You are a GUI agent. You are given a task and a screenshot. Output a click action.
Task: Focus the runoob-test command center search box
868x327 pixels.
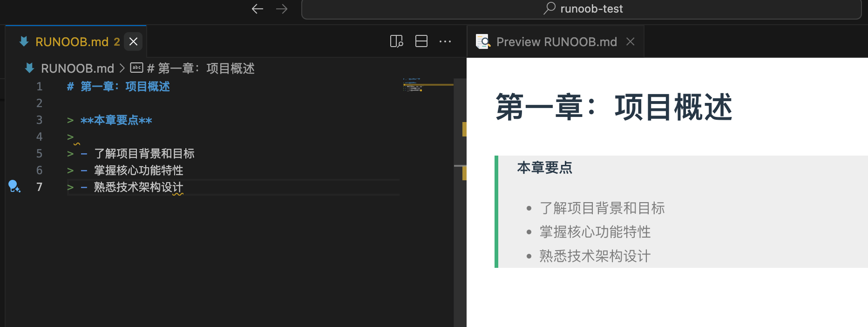(581, 9)
